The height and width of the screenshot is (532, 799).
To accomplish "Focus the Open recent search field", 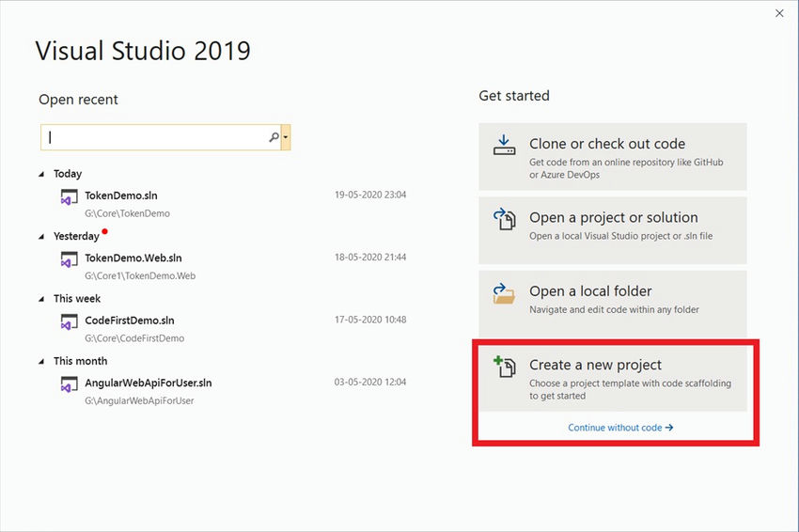I will pyautogui.click(x=154, y=137).
